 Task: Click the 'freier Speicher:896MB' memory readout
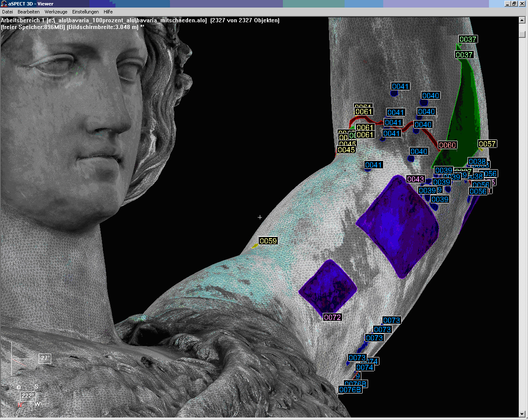tap(33, 27)
